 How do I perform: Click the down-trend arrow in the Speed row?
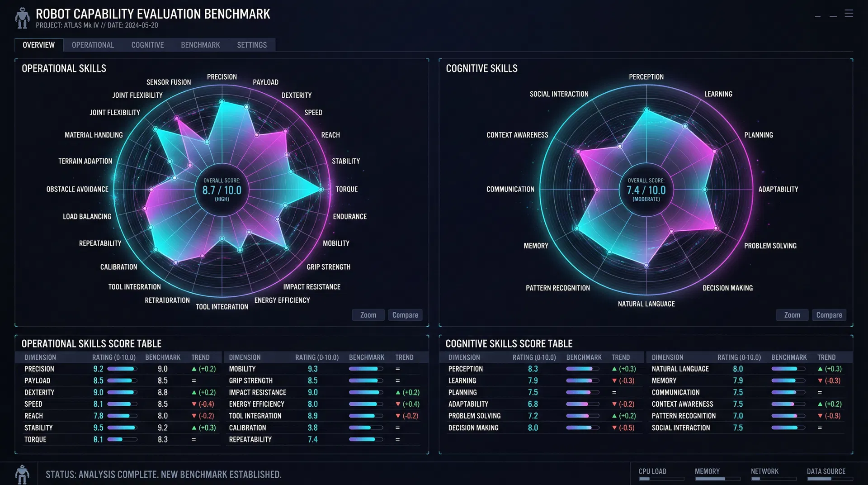tap(194, 404)
